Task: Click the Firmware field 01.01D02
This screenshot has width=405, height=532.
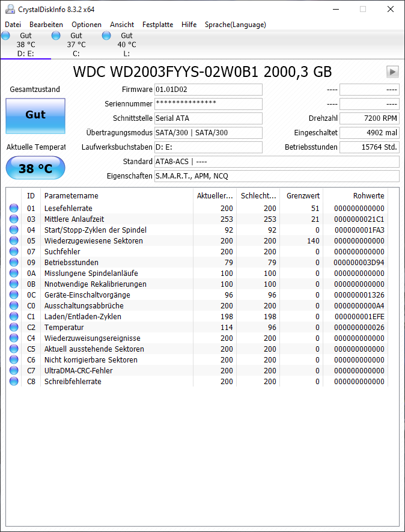Action: pyautogui.click(x=209, y=90)
